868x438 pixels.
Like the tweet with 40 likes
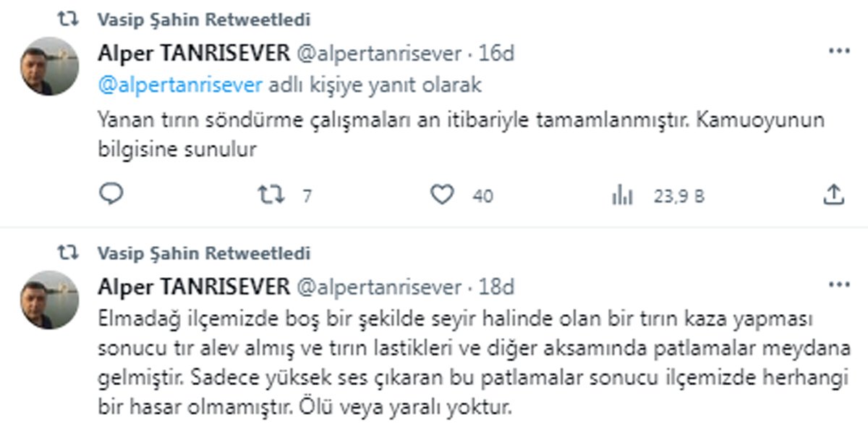(442, 194)
